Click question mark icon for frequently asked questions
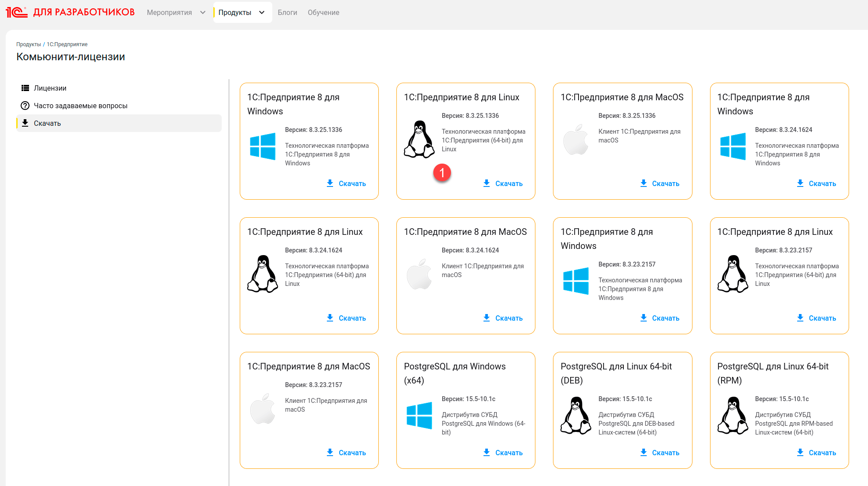868x486 pixels. point(25,106)
